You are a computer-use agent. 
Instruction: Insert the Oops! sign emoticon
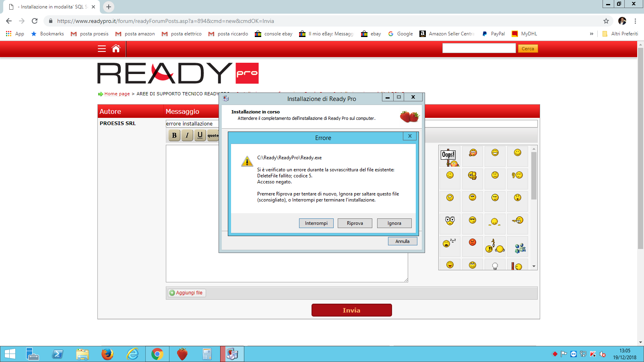pyautogui.click(x=450, y=157)
